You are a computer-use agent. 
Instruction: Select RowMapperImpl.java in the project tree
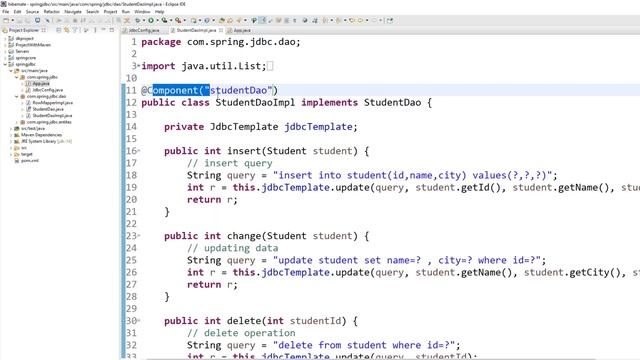[x=52, y=103]
